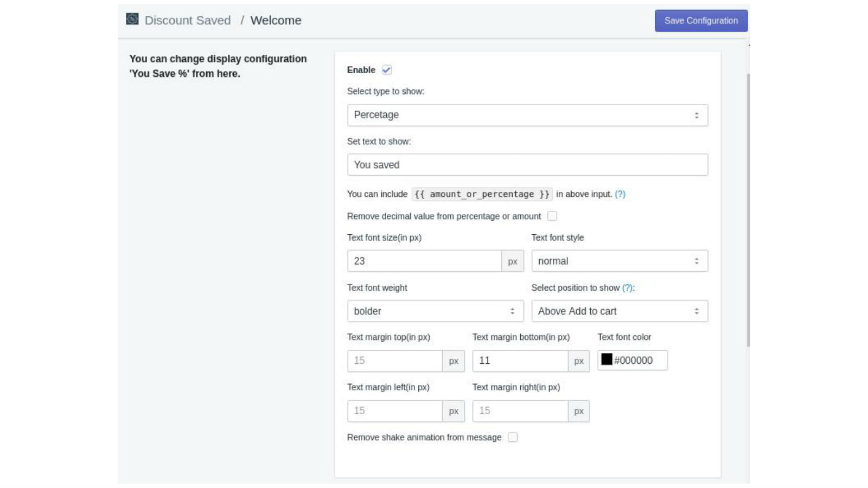The image size is (868, 488).
Task: Open the Select type to show dropdown
Action: (527, 115)
